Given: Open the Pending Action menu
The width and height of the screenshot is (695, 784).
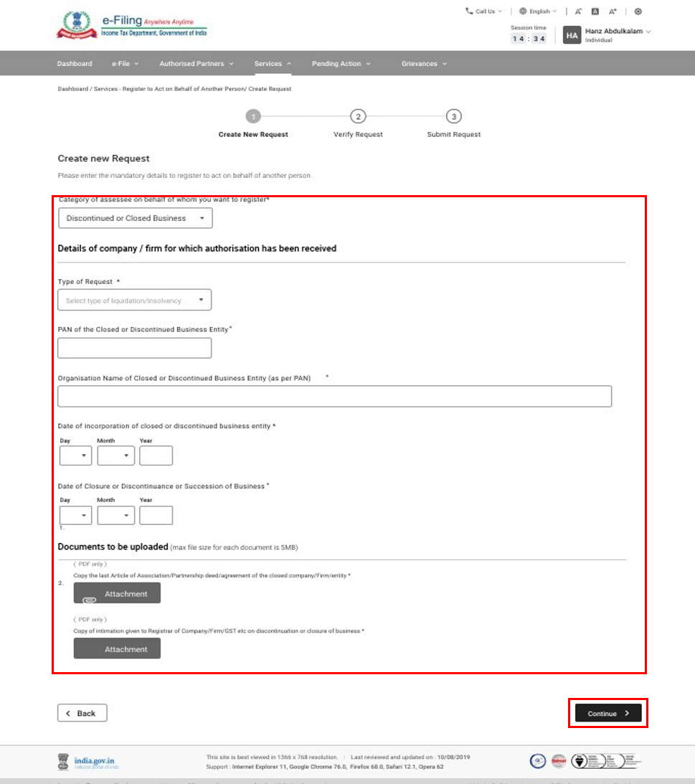Looking at the screenshot, I should coord(341,64).
